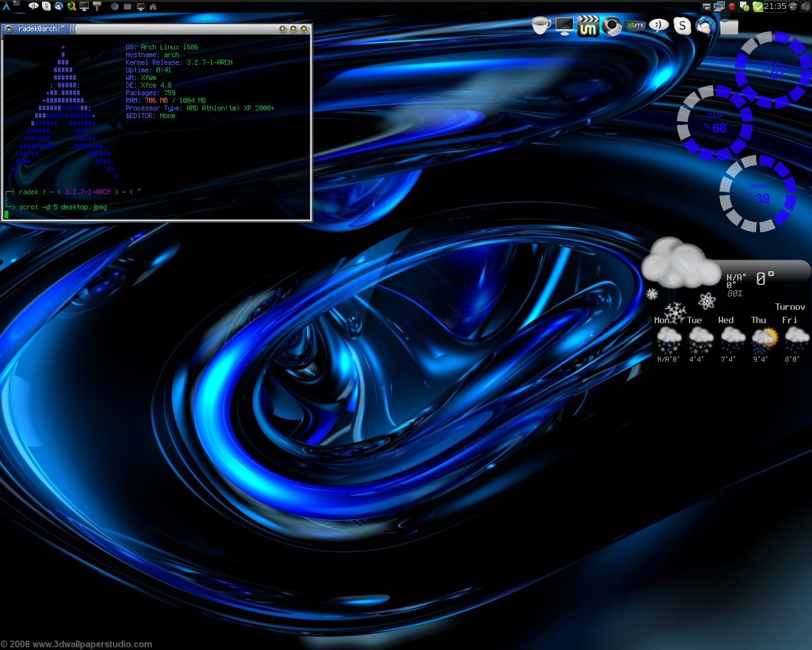Click the gray square window icon in panel

[x=128, y=6]
